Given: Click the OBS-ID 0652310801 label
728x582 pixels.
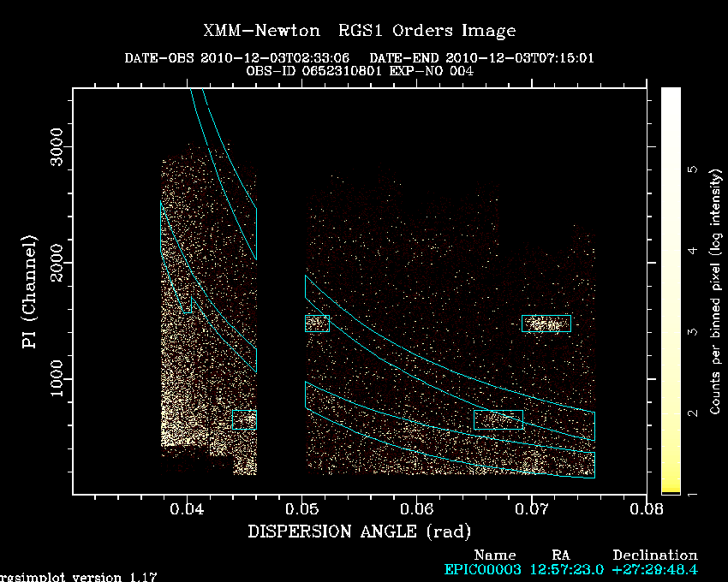Looking at the screenshot, I should [x=313, y=71].
